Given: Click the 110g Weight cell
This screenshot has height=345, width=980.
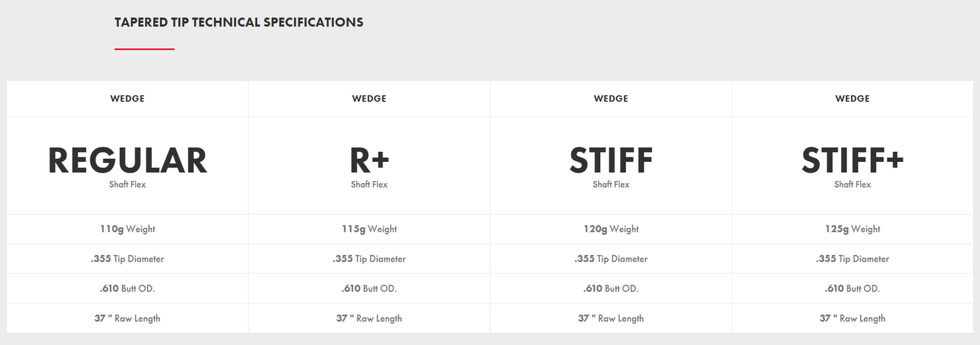Looking at the screenshot, I should [128, 229].
